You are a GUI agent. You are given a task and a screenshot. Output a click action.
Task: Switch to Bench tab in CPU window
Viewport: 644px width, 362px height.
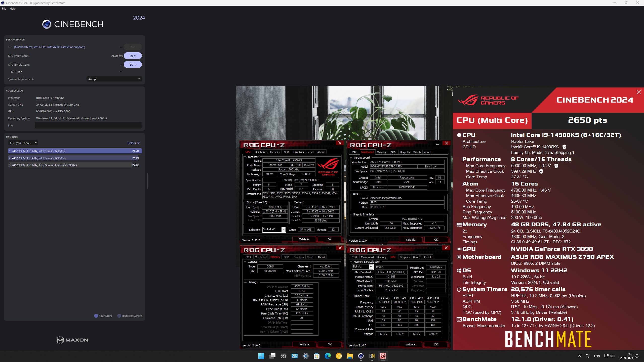pyautogui.click(x=310, y=152)
